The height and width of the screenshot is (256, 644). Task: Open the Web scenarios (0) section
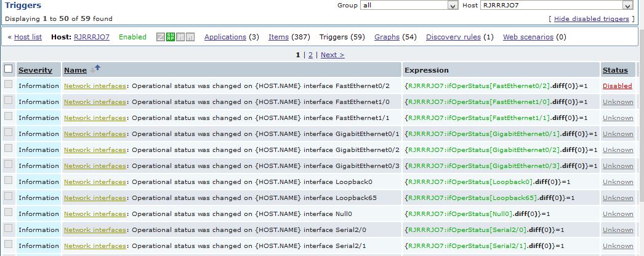click(x=528, y=37)
